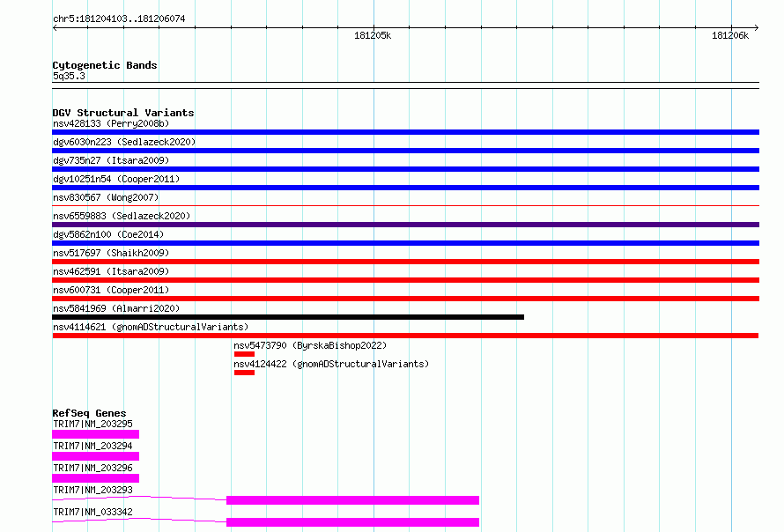Click the cytogenetic band 5q35.3 bar
Viewport: 784px width, 532px height.
click(x=405, y=85)
